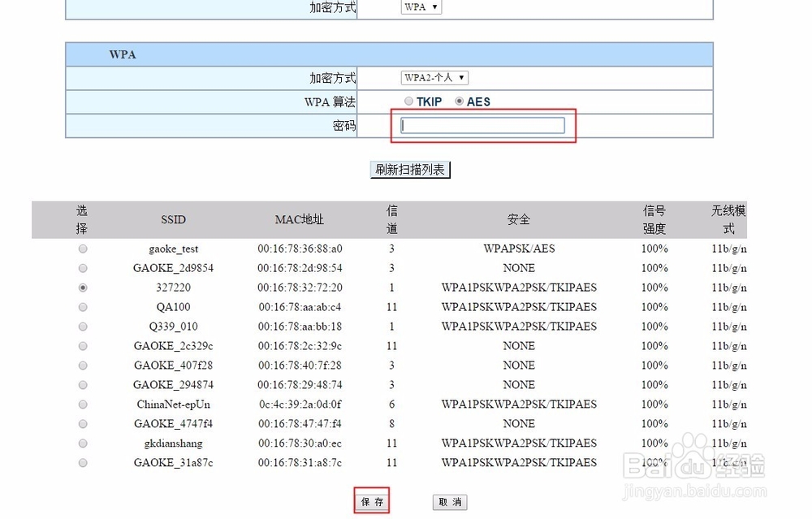Click the 刷新扫描列表 refresh scan button
This screenshot has height=519, width=812.
coord(410,170)
